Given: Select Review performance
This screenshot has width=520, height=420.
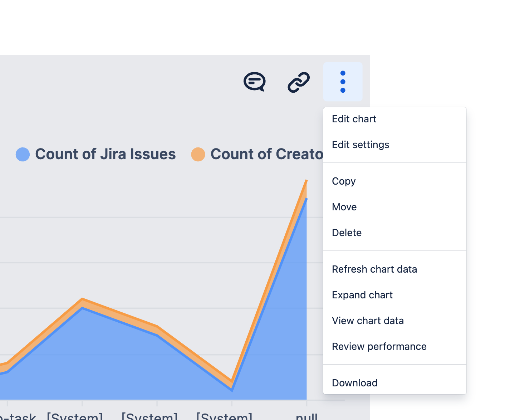Looking at the screenshot, I should tap(379, 346).
